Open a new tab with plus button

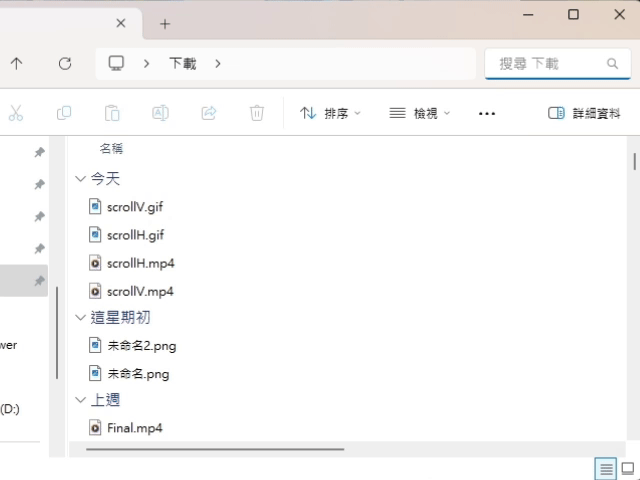tap(165, 24)
